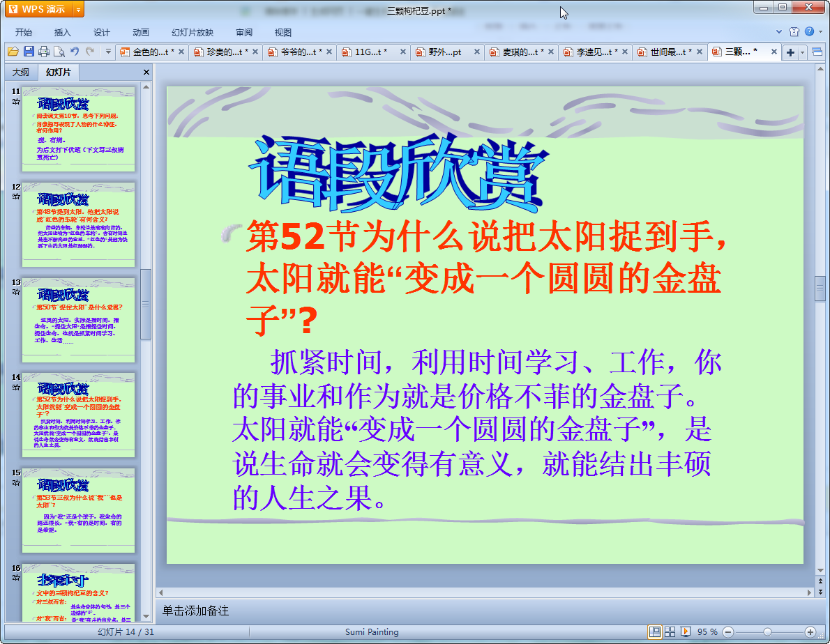
Task: Open Print Preview from the quick toolbar
Action: pos(59,52)
